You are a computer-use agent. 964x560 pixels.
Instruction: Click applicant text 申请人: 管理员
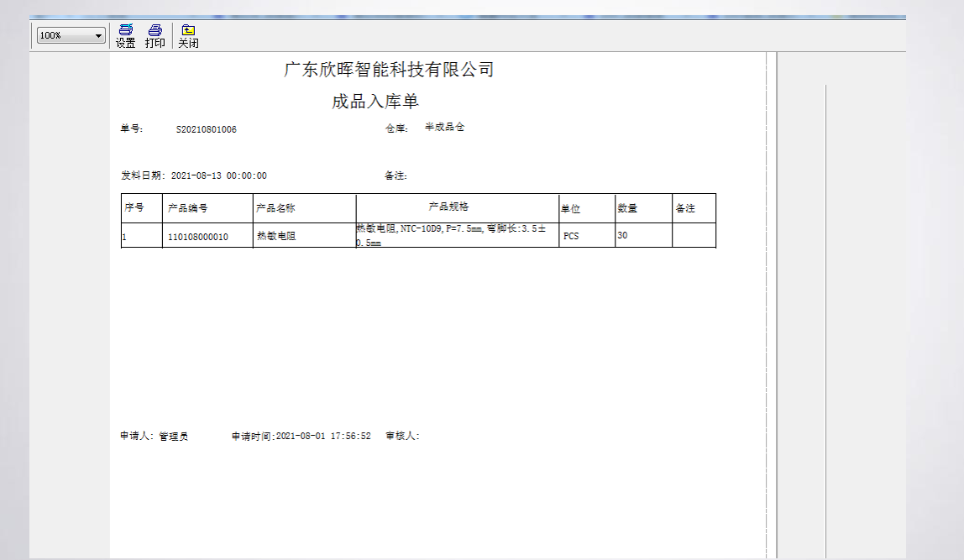(155, 436)
